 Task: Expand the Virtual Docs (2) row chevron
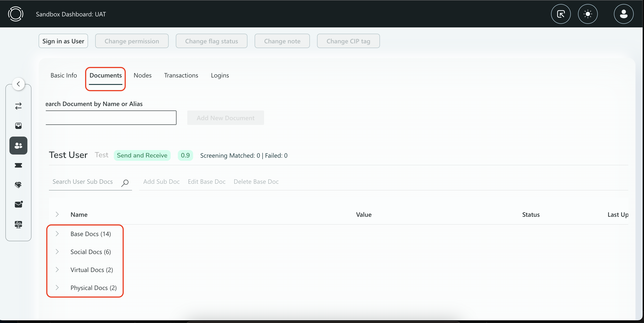pyautogui.click(x=57, y=270)
